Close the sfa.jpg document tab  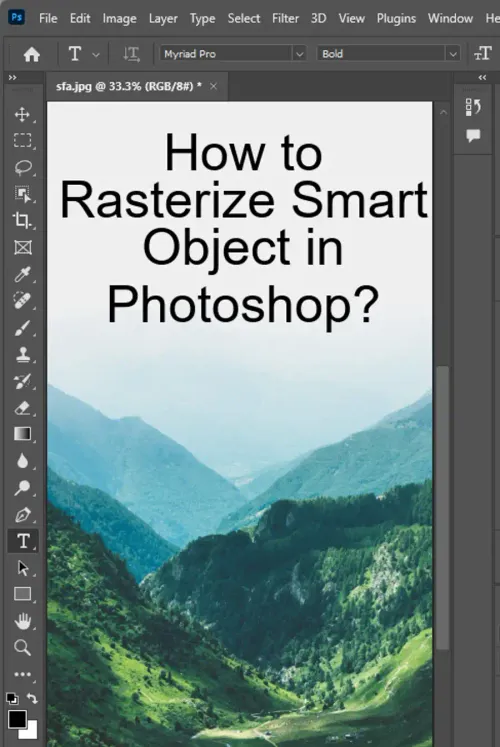click(213, 86)
